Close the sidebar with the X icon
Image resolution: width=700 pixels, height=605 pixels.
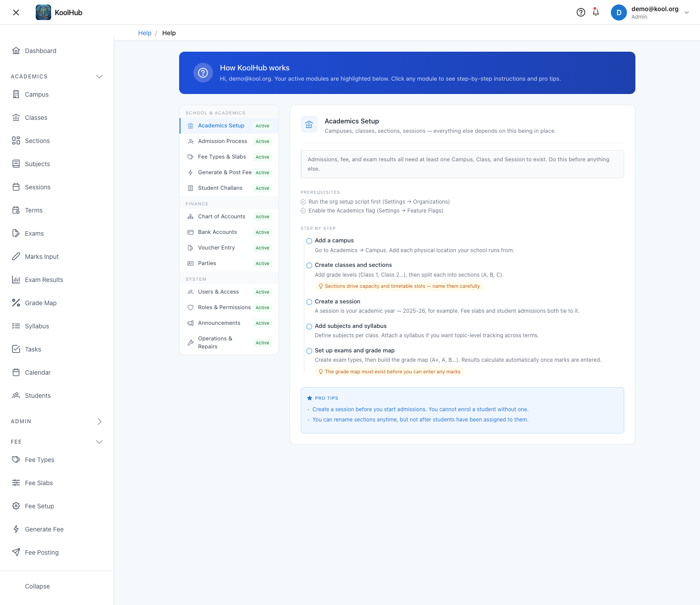click(x=16, y=12)
